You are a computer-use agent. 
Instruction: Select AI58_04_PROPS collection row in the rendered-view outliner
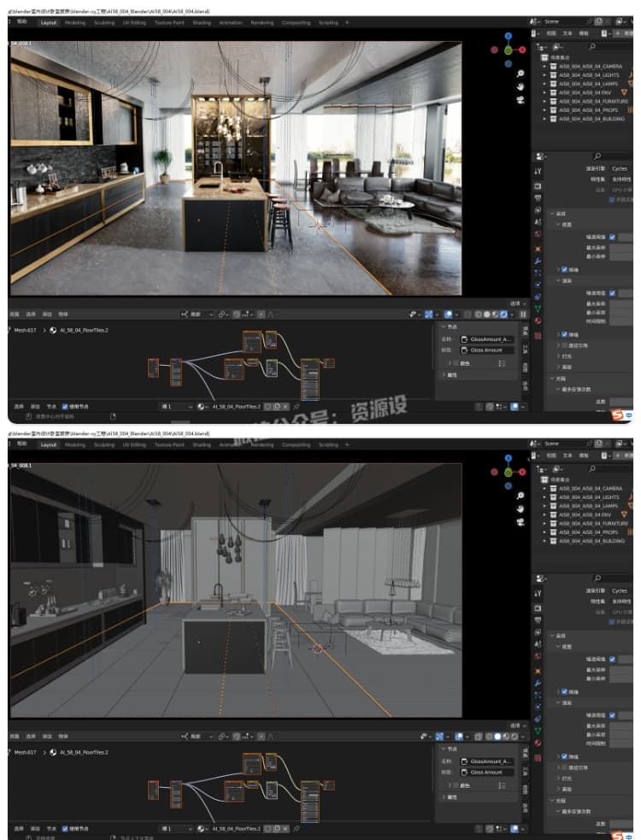589,110
